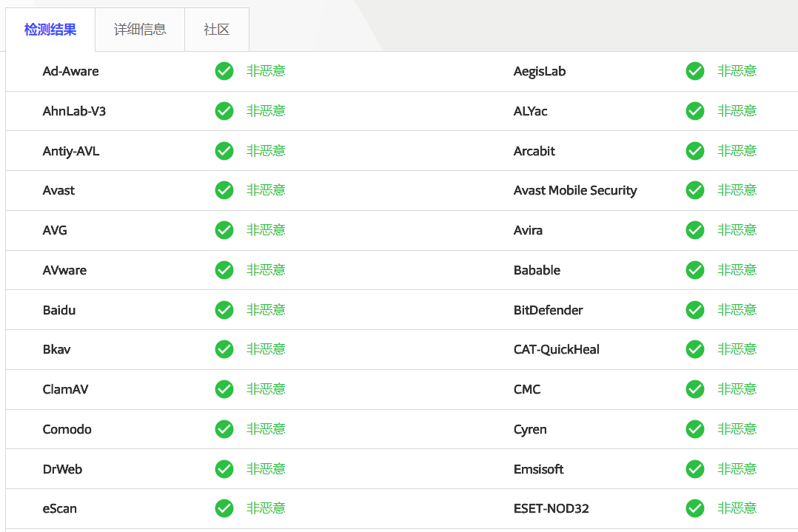Click the 非恶意 result for ESET-NOD32
798x532 pixels.
click(737, 508)
